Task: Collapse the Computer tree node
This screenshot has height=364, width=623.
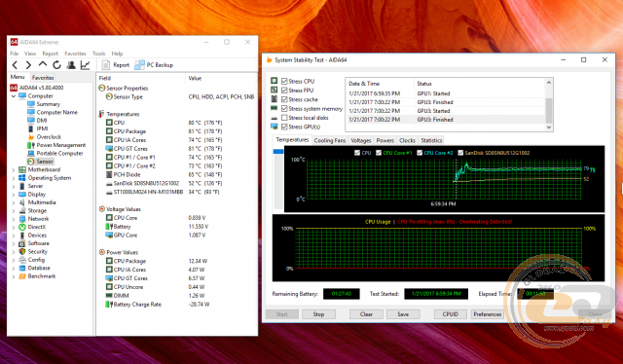Action: [x=14, y=96]
